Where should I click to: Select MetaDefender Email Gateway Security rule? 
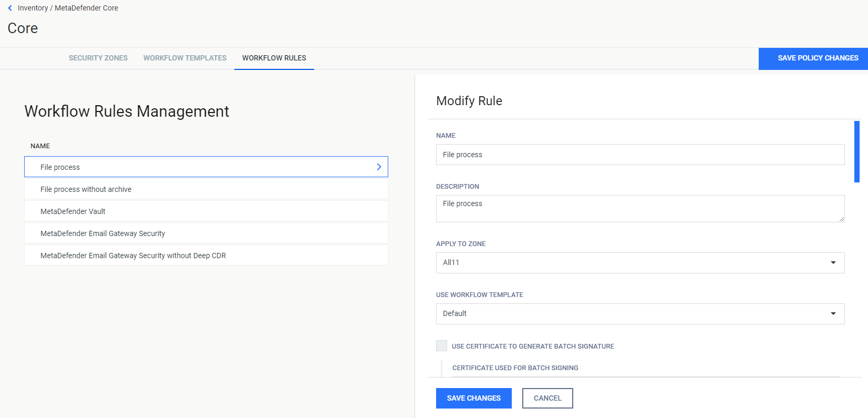(206, 233)
